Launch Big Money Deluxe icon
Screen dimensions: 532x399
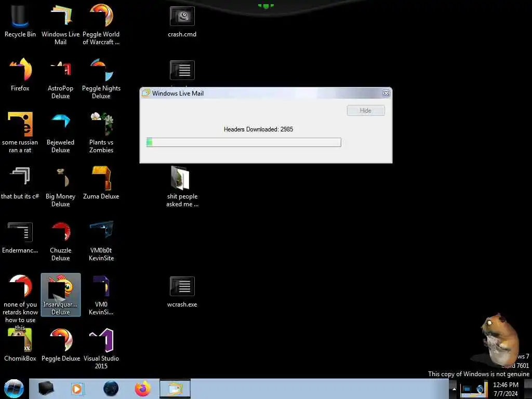(x=60, y=187)
